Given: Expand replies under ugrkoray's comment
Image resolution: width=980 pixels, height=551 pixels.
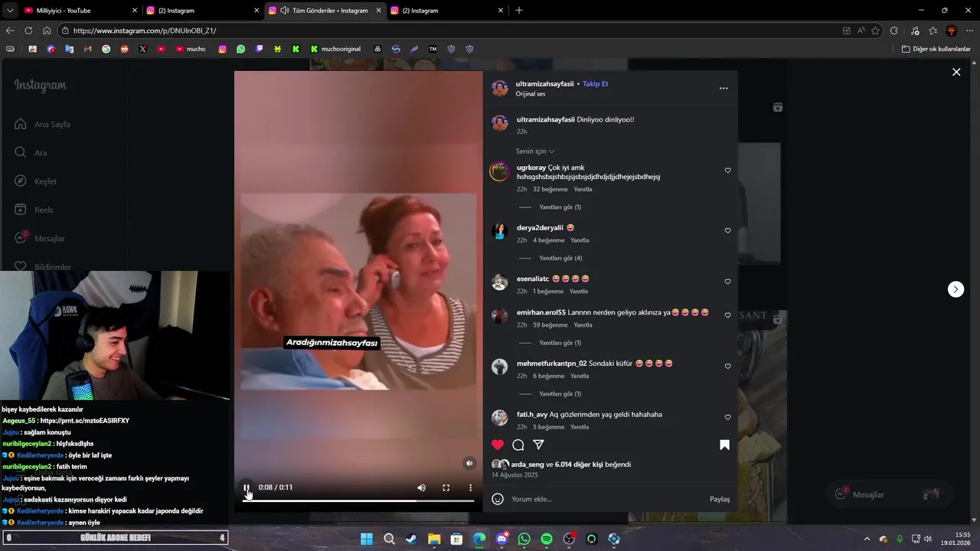Looking at the screenshot, I should tap(560, 207).
